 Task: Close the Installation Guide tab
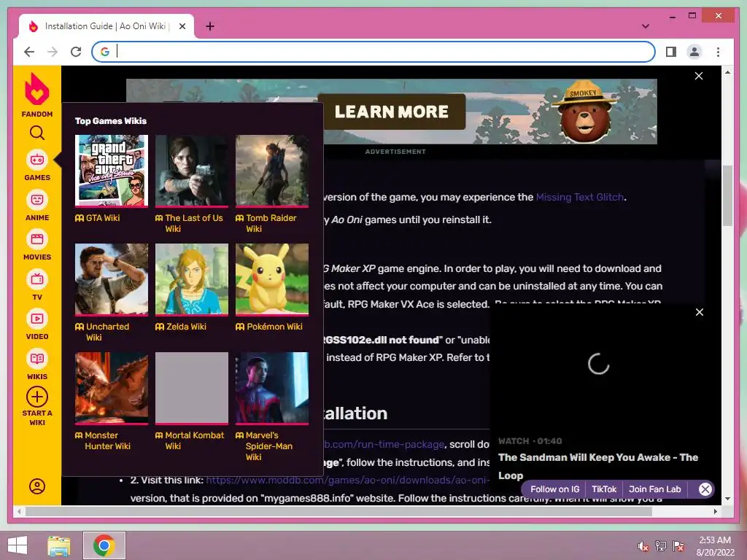pos(182,26)
